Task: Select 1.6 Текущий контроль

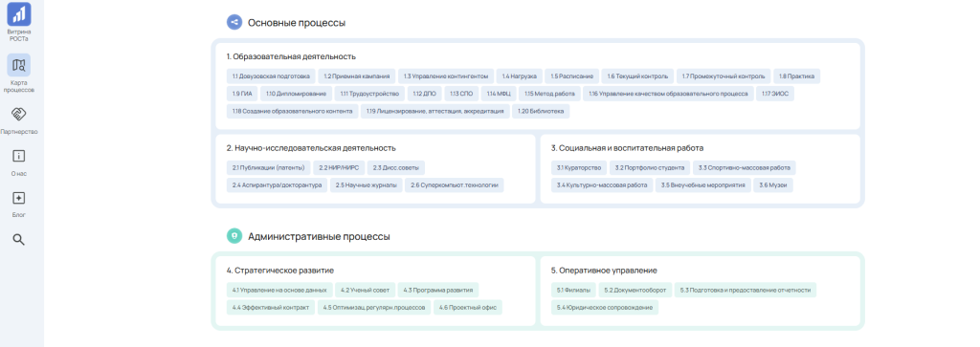Action: tap(637, 76)
